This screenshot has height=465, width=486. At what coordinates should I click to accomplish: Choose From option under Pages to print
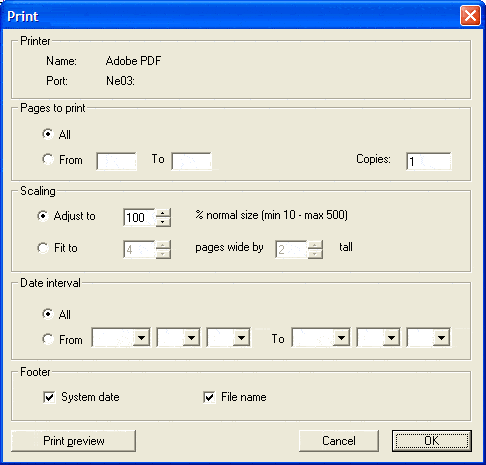pos(48,159)
